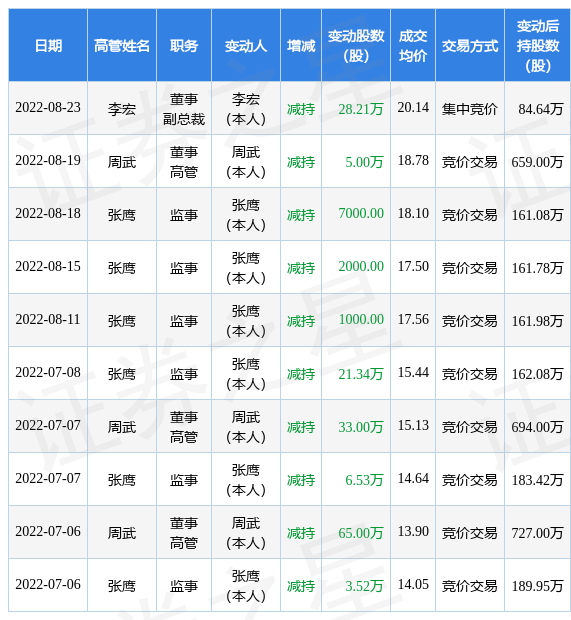
Task: Click the 成交均价 column header
Action: tap(413, 45)
